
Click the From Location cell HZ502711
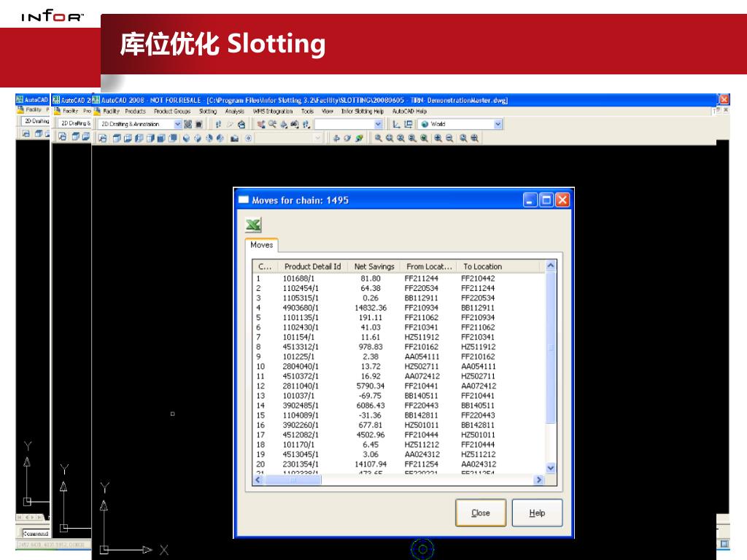point(421,366)
